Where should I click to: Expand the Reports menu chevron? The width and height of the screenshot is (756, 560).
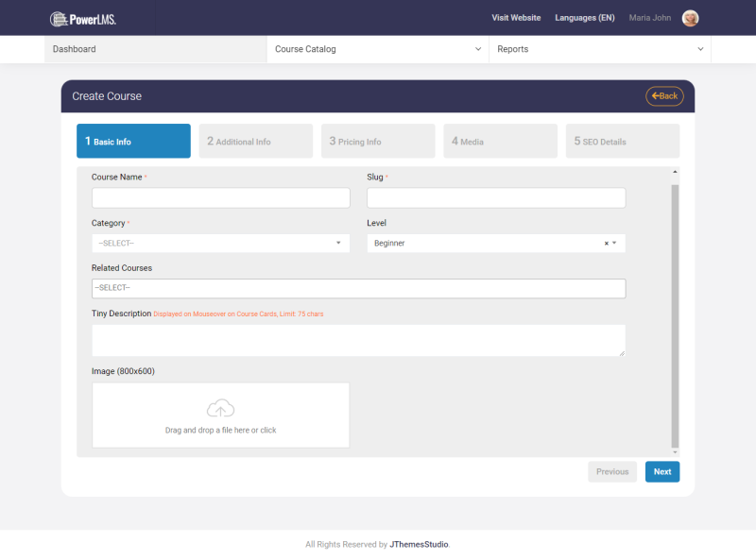[x=700, y=49]
